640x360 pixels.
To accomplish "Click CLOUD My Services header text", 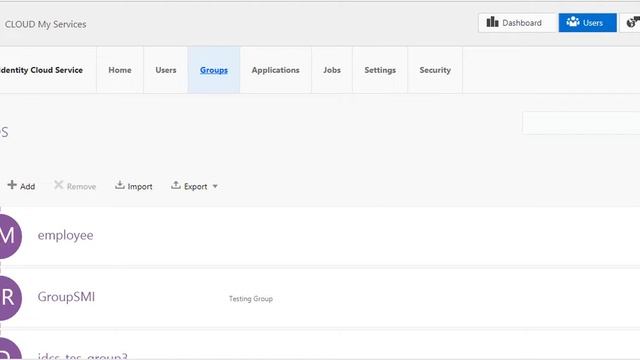I will (x=45, y=24).
